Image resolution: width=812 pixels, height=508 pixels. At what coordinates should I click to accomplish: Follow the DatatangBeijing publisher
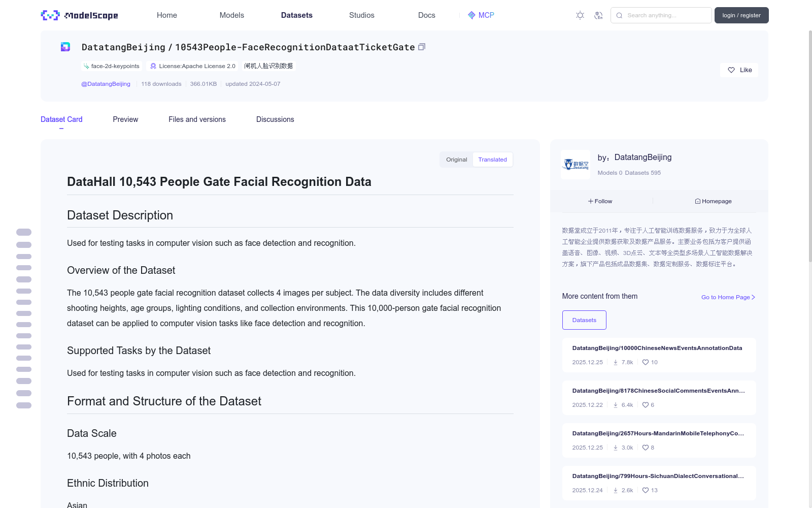(x=600, y=201)
